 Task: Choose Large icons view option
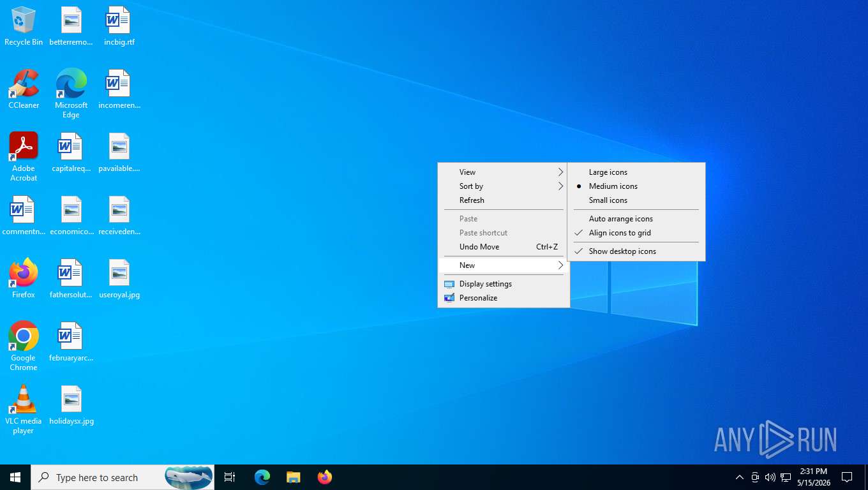pyautogui.click(x=636, y=172)
